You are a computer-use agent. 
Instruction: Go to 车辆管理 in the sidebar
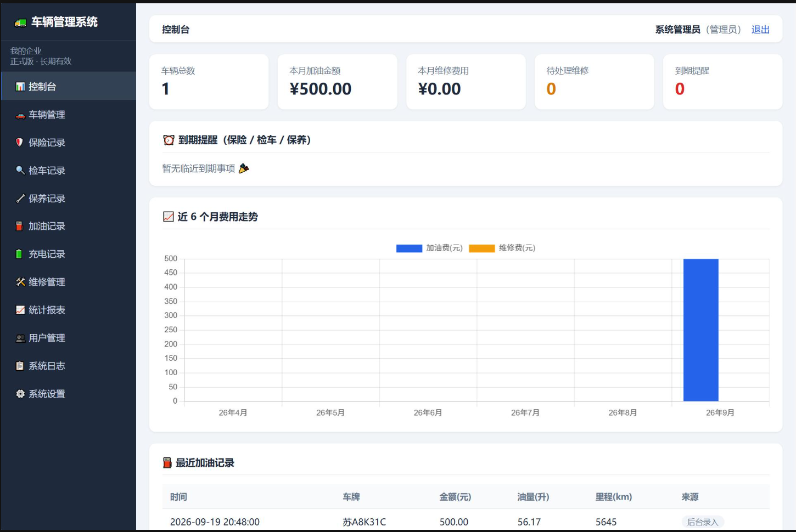pos(69,115)
